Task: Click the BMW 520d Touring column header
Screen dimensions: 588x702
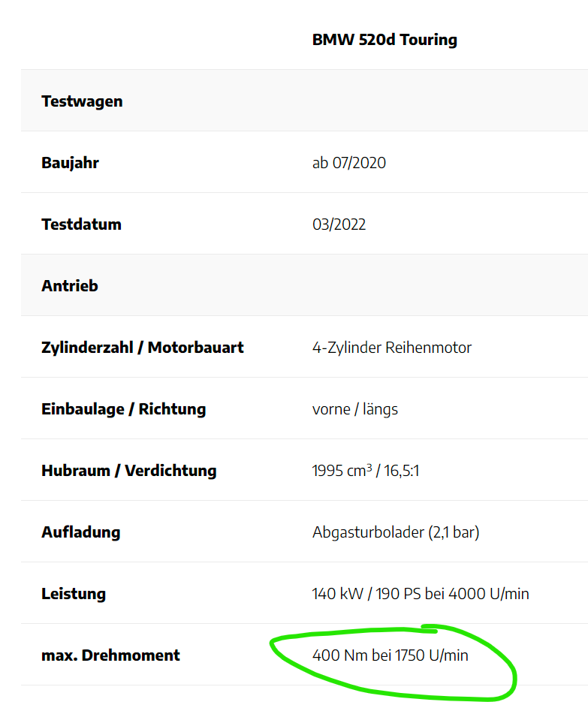Action: (x=384, y=40)
